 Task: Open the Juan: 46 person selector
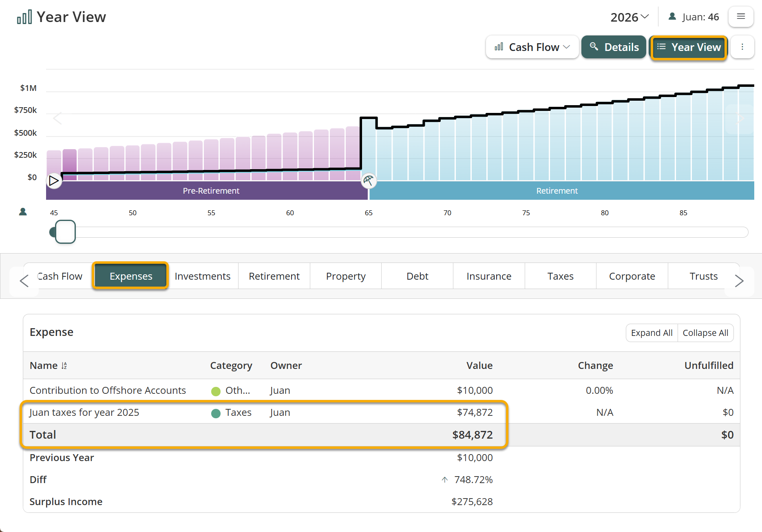pos(694,17)
